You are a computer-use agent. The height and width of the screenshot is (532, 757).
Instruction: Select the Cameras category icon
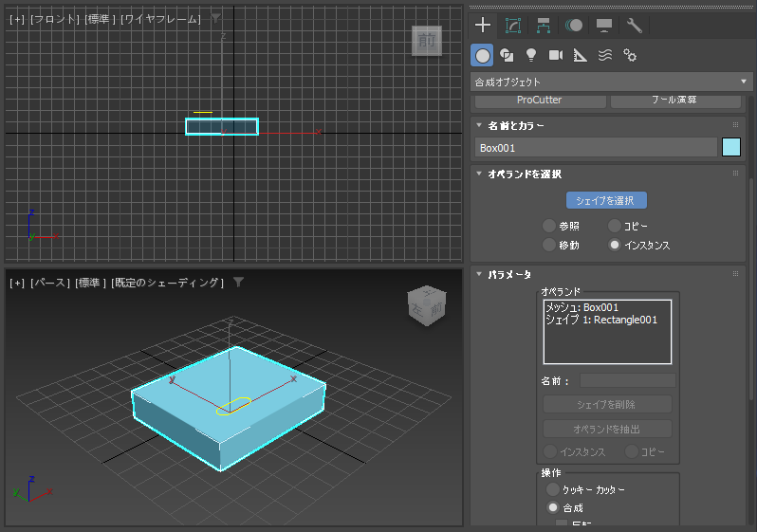coord(556,56)
